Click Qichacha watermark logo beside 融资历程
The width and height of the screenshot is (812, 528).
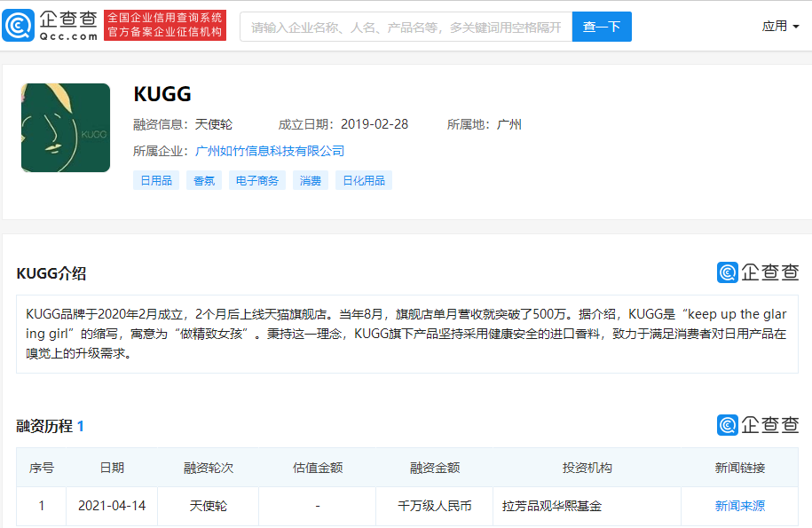click(758, 425)
